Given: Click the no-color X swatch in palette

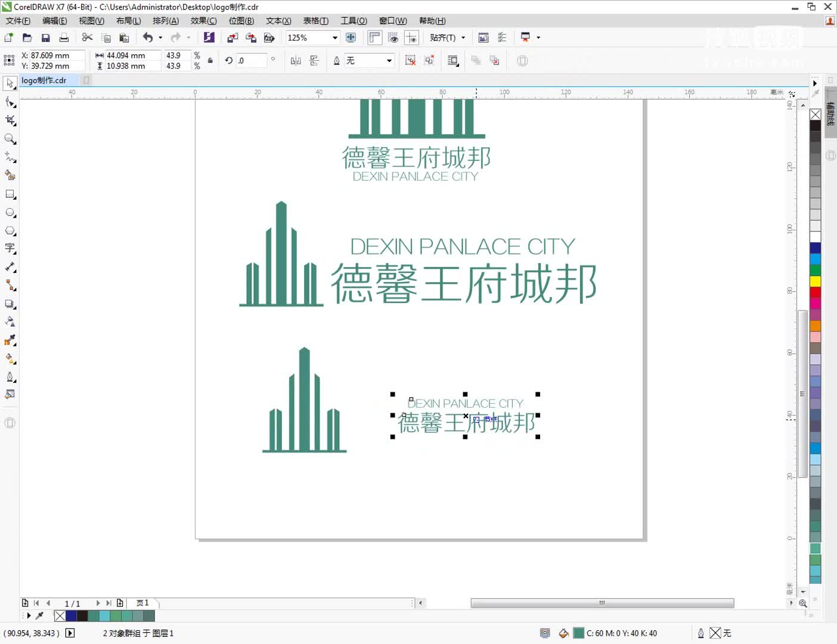Looking at the screenshot, I should click(x=815, y=114).
